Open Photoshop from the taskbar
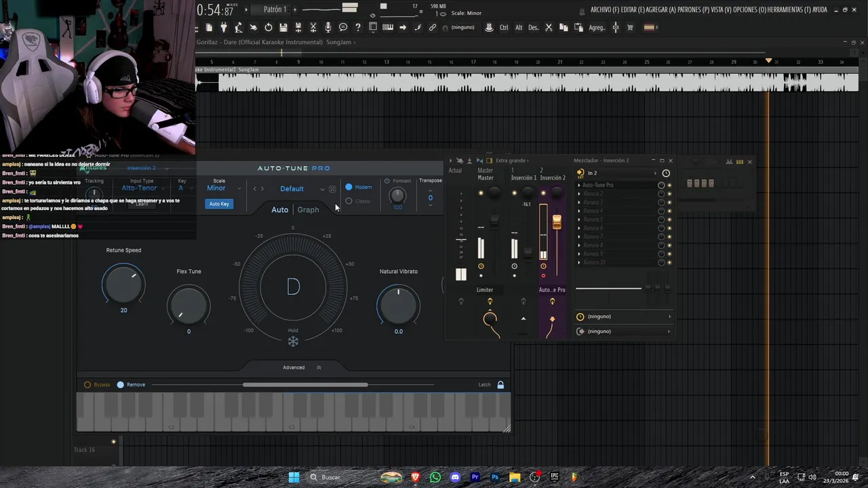Viewport: 868px width, 488px height. point(495,477)
